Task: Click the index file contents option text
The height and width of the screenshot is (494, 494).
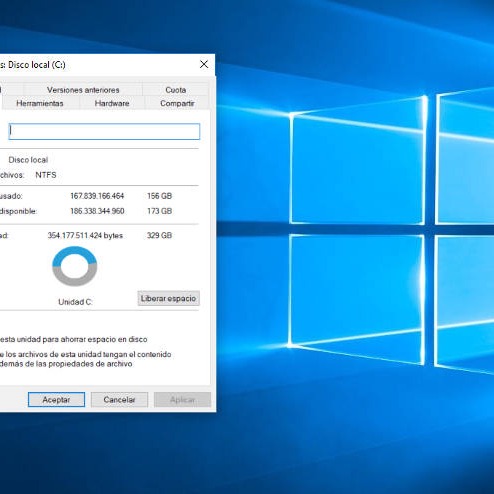Action: click(x=85, y=359)
